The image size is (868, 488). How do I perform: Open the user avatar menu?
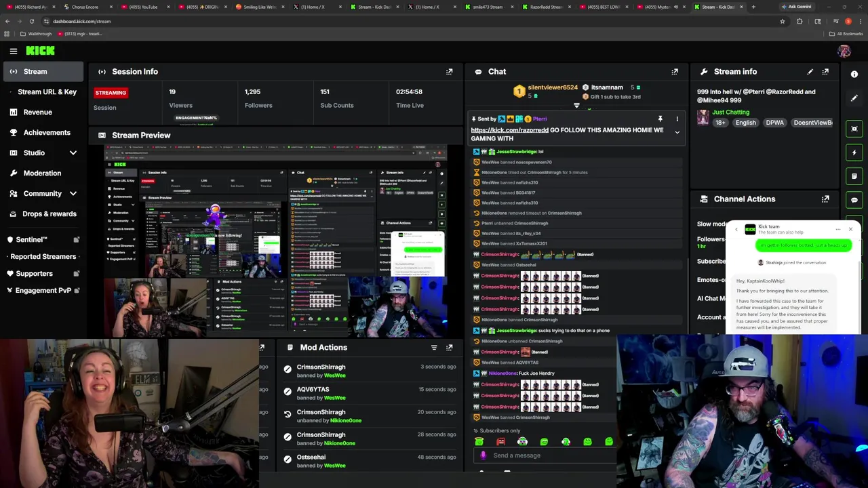[844, 51]
